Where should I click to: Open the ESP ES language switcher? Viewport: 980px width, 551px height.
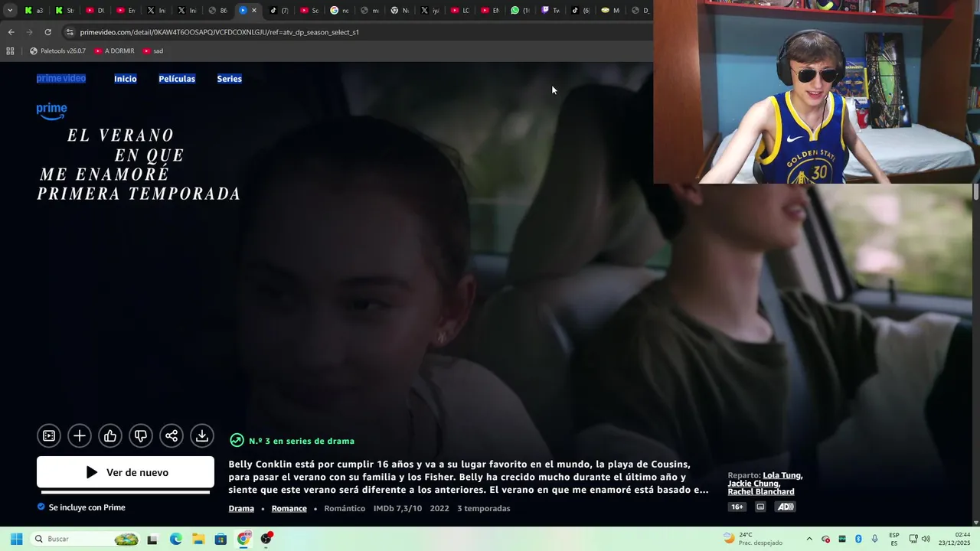894,539
